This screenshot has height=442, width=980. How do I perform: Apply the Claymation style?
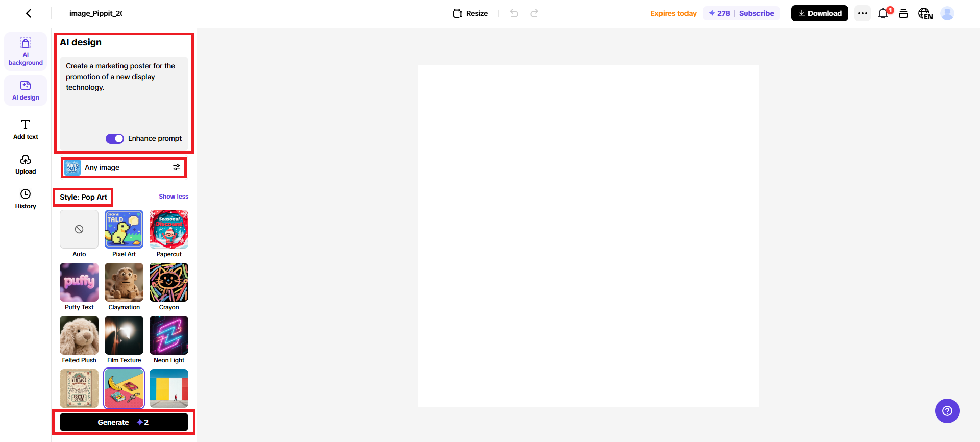click(124, 282)
